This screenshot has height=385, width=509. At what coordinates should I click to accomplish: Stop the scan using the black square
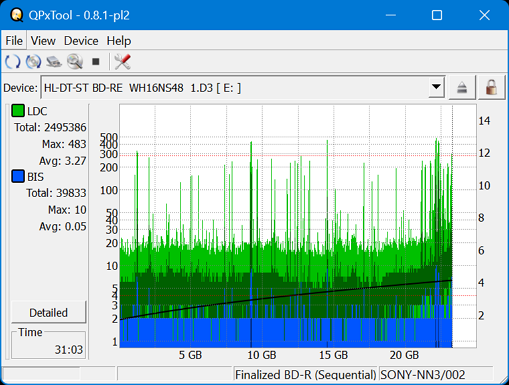point(96,62)
